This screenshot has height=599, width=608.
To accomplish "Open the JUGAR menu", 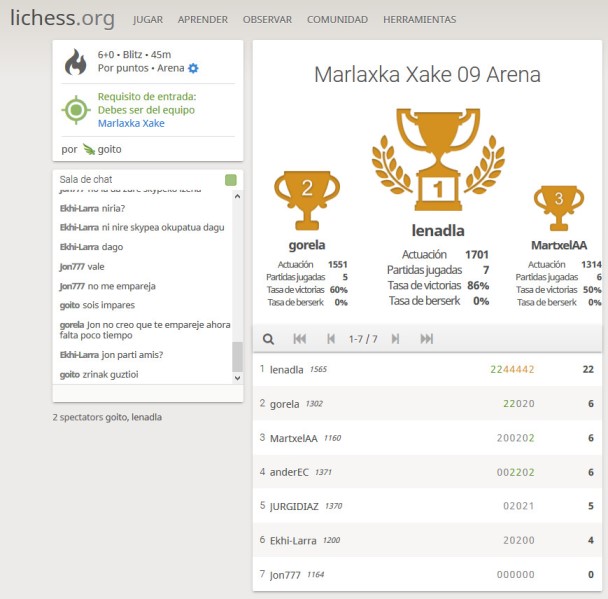I will click(x=148, y=19).
